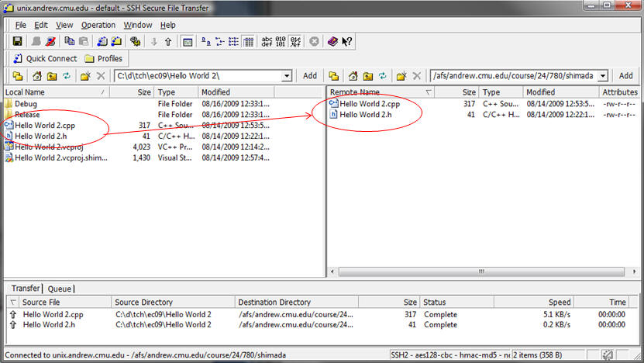Image resolution: width=644 pixels, height=363 pixels.
Task: Go up one folder in local pane
Action: [x=52, y=76]
